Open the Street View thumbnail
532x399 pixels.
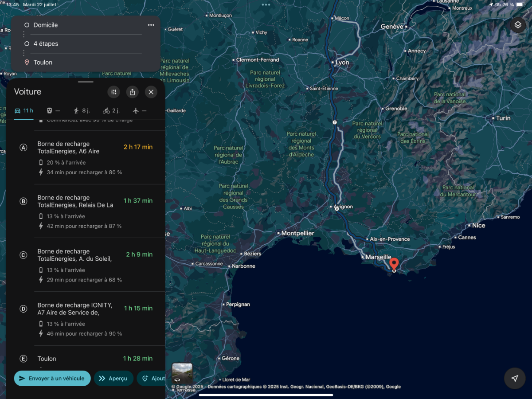pyautogui.click(x=182, y=373)
